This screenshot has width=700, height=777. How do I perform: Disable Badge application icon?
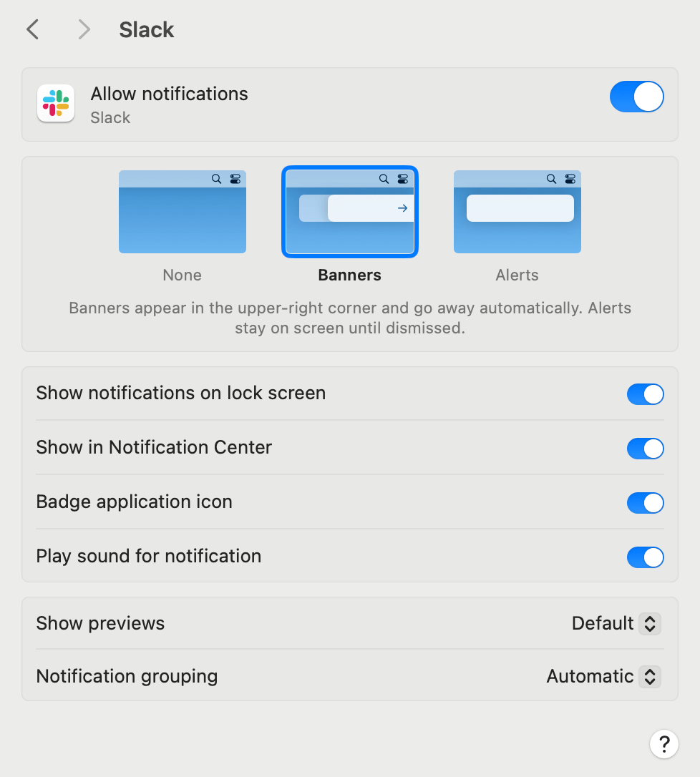coord(645,503)
